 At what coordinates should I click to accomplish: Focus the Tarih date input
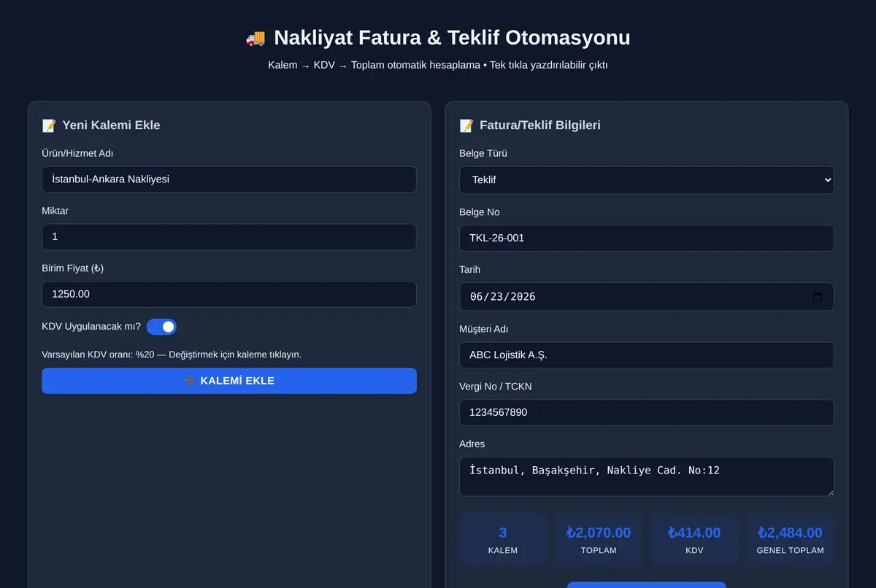coord(646,297)
